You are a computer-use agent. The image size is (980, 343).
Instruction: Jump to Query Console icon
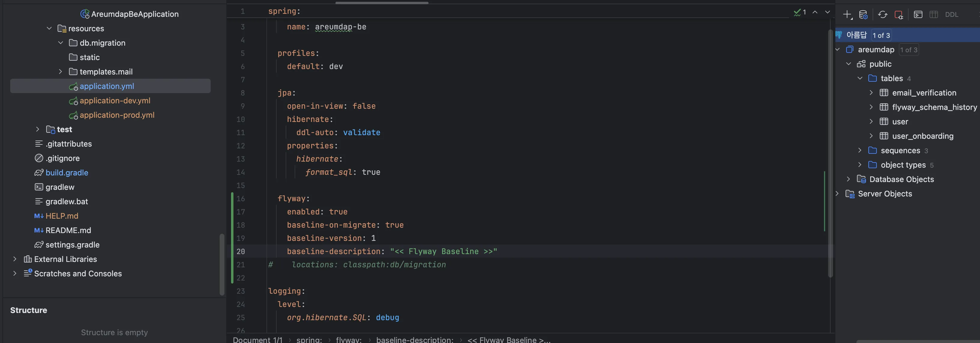[x=918, y=14]
